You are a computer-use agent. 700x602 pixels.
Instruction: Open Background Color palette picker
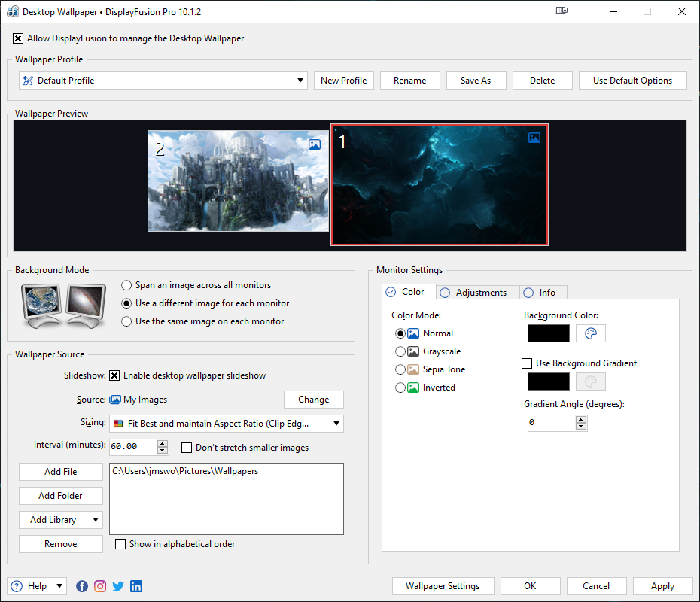click(591, 333)
